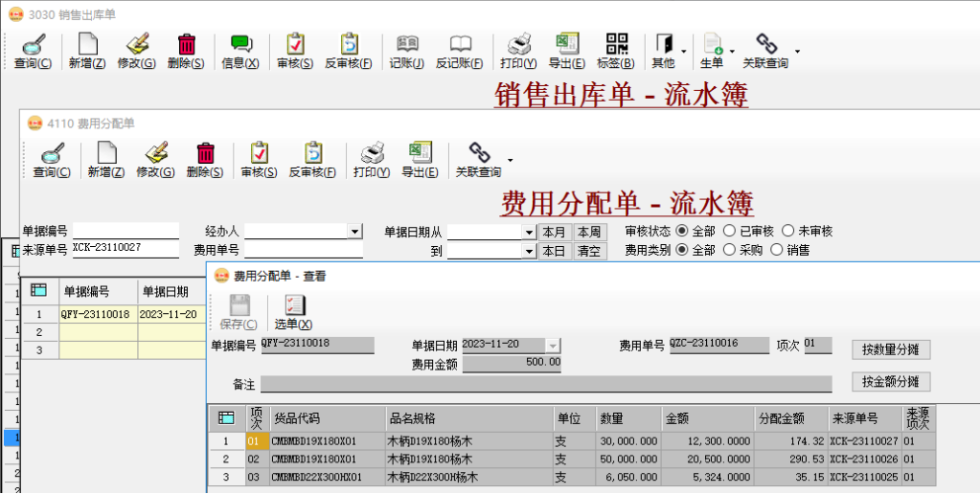Screen dimensions: 980x494
Task: Click 审核 clipboard icon in 费用分配单 toolbar
Action: coord(260,153)
